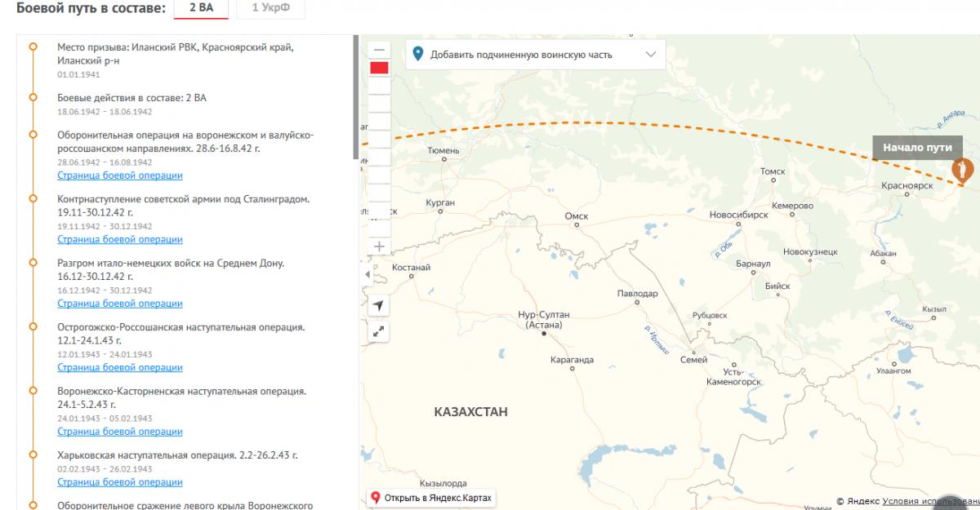
Task: Click 'КАЗАХСТАН' country label on map
Action: [470, 412]
